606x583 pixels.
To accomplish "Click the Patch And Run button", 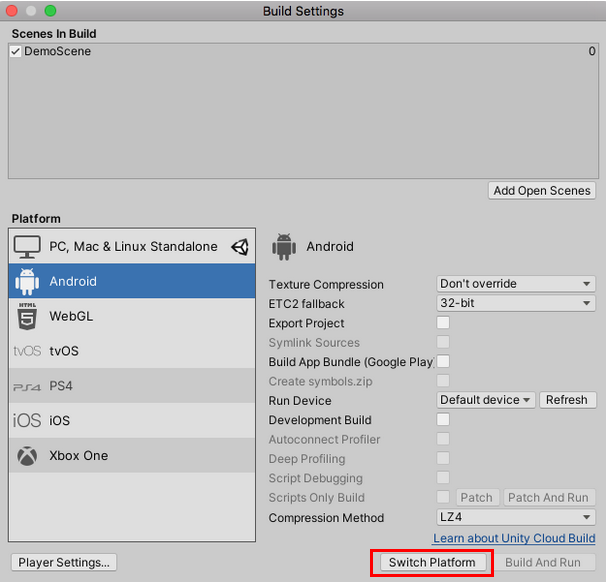I will point(549,498).
